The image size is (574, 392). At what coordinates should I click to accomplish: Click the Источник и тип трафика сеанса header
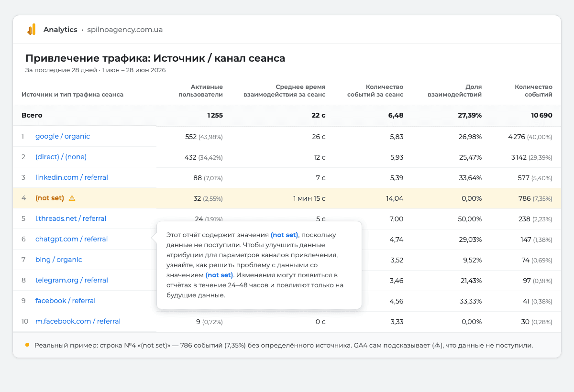point(72,94)
